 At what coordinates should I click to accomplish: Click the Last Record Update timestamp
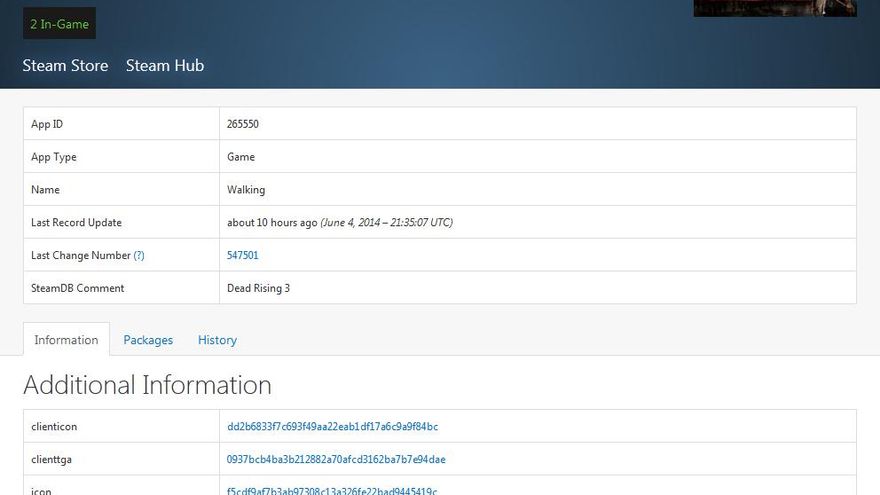click(339, 223)
